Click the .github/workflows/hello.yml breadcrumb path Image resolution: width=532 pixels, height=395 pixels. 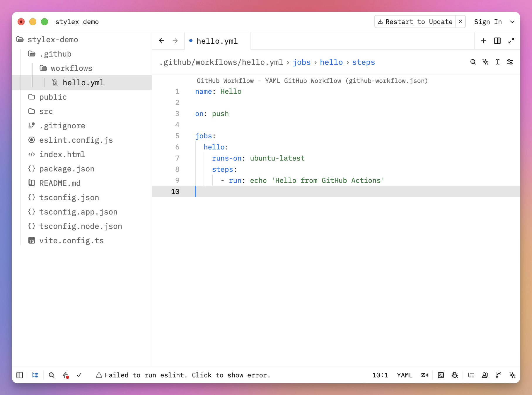221,62
